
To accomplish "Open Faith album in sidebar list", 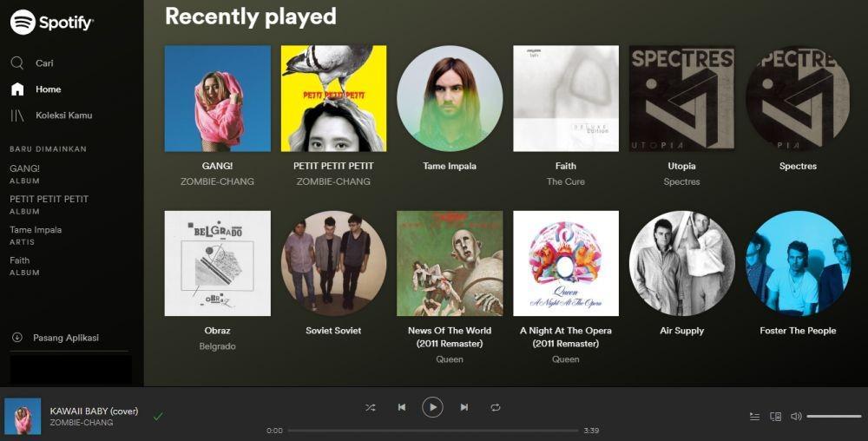I will 19,260.
